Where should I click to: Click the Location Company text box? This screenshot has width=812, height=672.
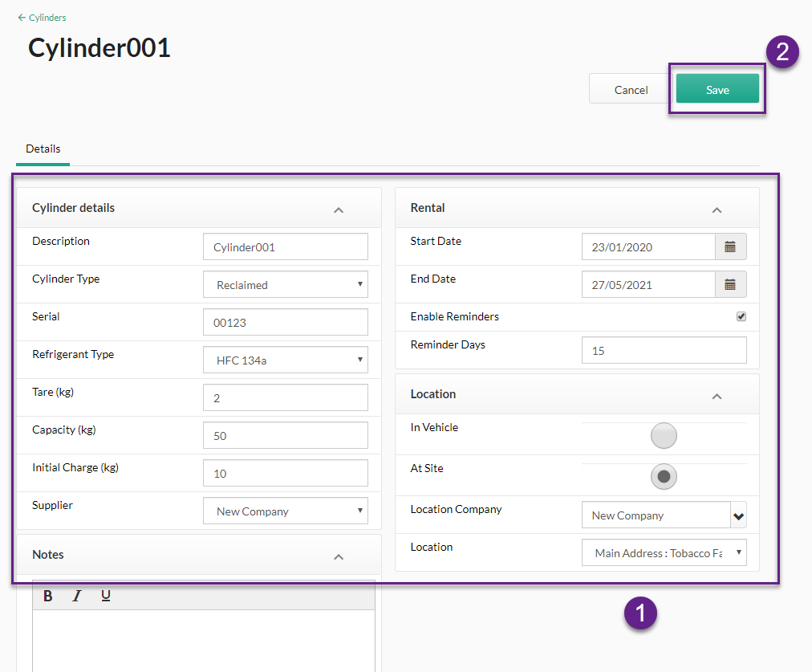656,515
